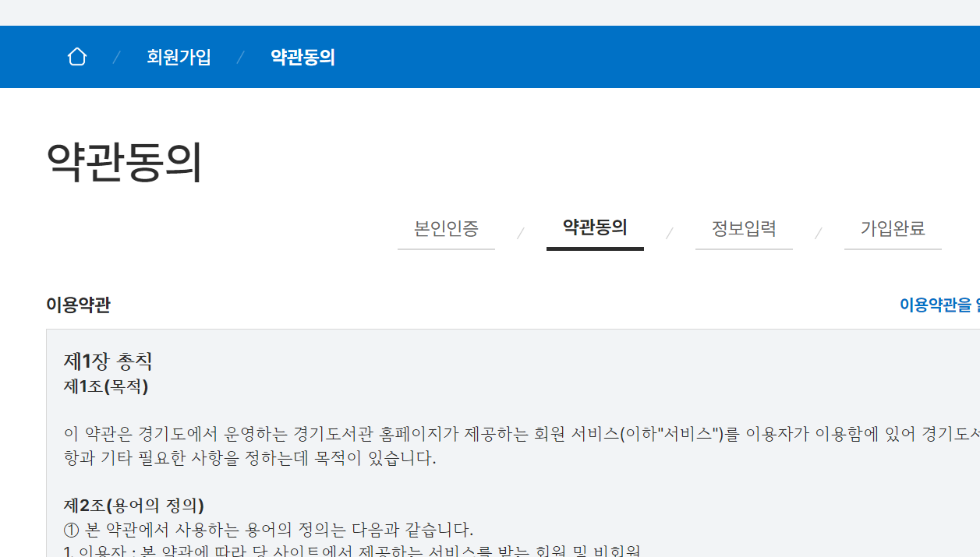Switch to the 정보입력 step tab
Image resolution: width=980 pixels, height=557 pixels.
coord(744,229)
